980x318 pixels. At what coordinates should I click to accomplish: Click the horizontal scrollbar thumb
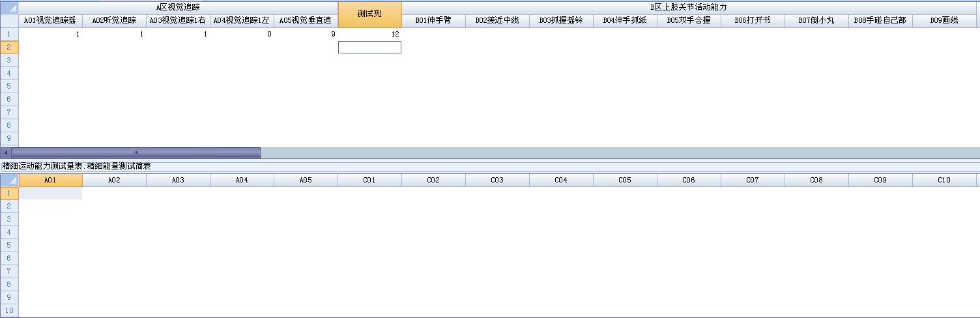click(136, 152)
